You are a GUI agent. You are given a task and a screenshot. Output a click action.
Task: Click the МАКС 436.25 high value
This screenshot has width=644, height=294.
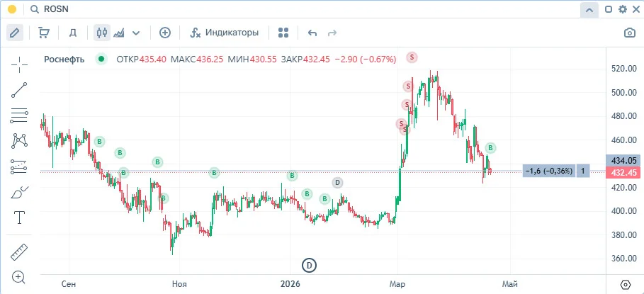pyautogui.click(x=197, y=59)
